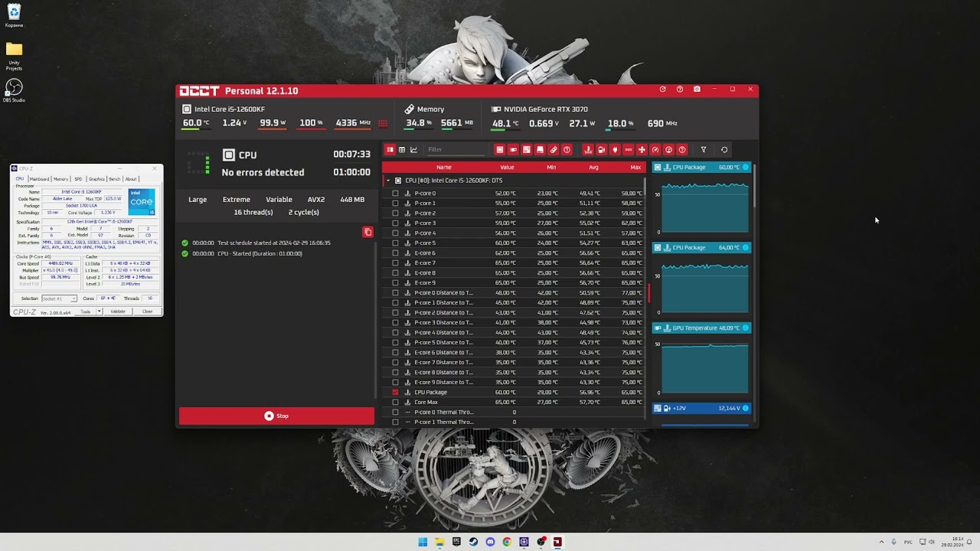The width and height of the screenshot is (980, 551).
Task: Open the OCCT help question icon
Action: pos(680,90)
